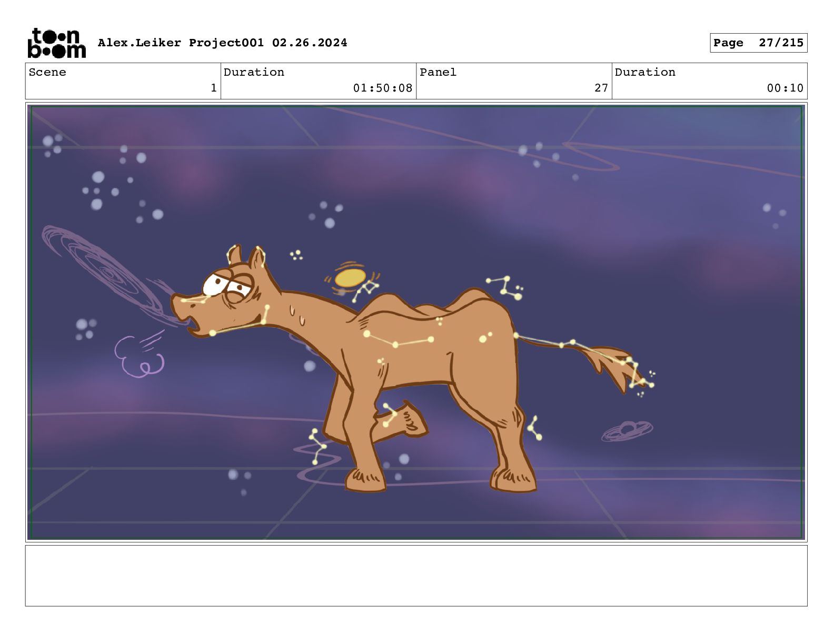Click the camel's back hind hoof
This screenshot has height=644, width=834.
(514, 479)
